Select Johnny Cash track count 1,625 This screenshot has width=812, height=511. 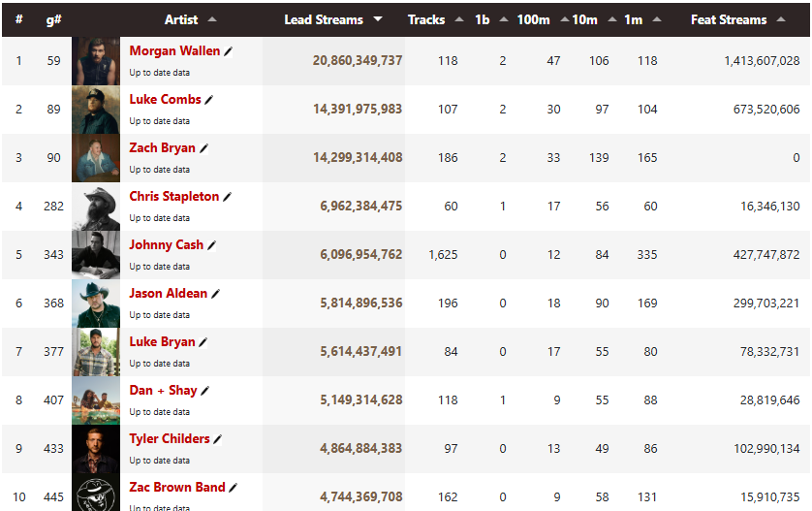(x=443, y=254)
